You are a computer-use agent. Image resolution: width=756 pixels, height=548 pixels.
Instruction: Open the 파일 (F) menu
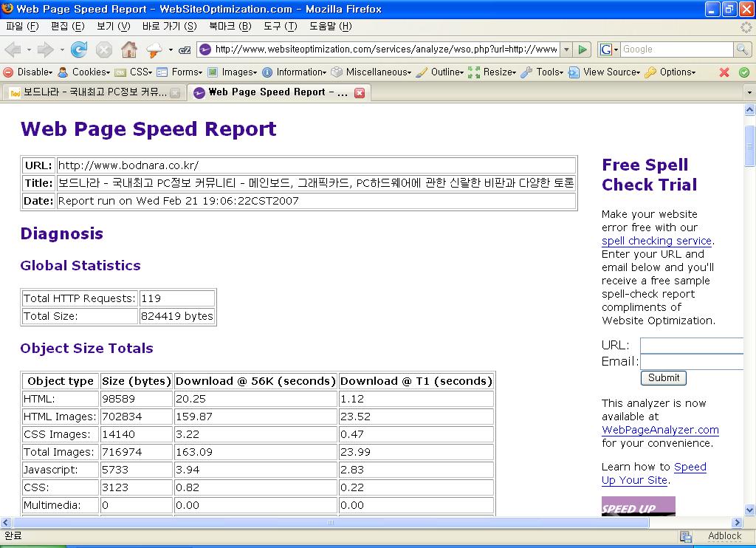(x=22, y=27)
